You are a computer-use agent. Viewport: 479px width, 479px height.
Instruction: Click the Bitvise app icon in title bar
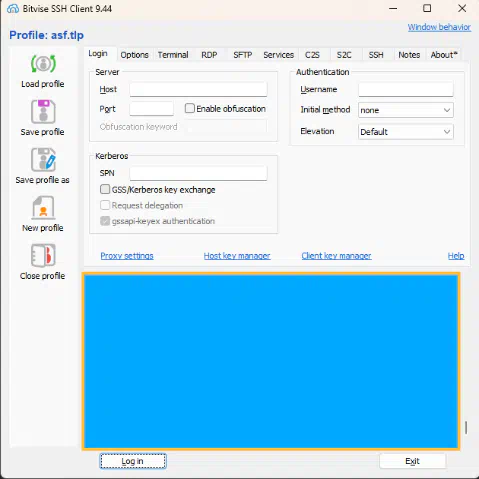pos(13,9)
